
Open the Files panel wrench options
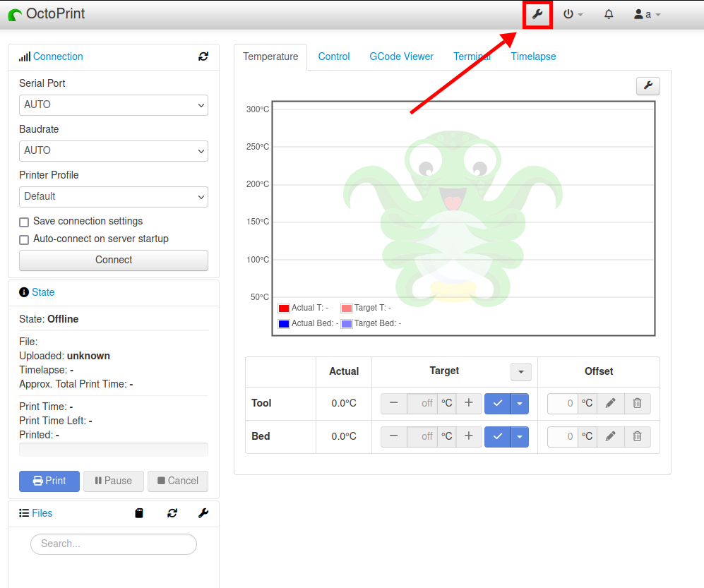(203, 513)
